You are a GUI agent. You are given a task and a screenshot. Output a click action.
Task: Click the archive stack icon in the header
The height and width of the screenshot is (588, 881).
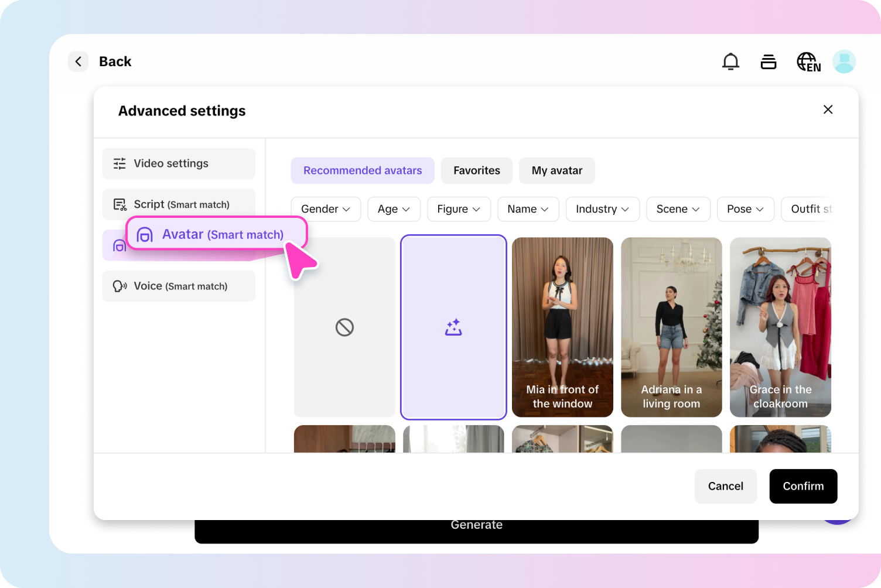pyautogui.click(x=769, y=61)
